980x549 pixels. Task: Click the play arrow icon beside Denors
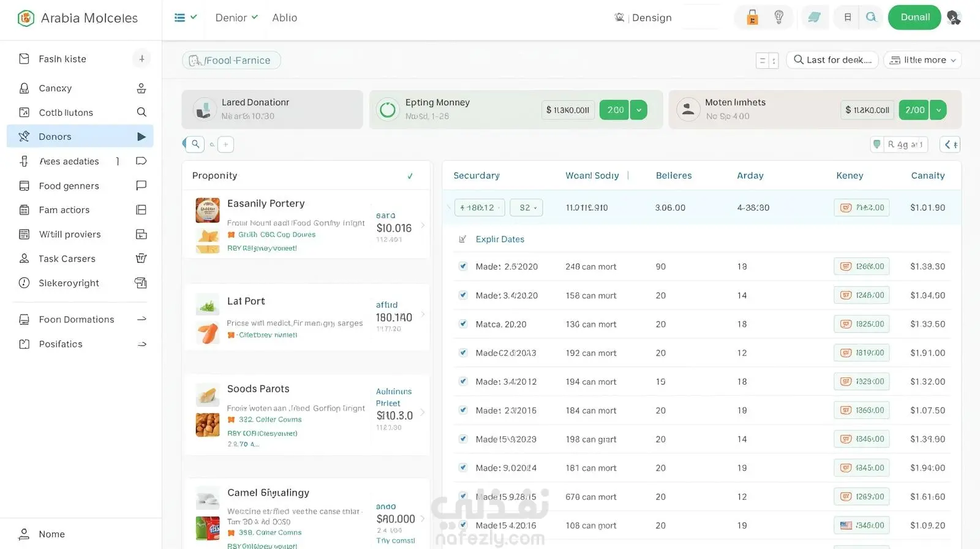pyautogui.click(x=141, y=137)
